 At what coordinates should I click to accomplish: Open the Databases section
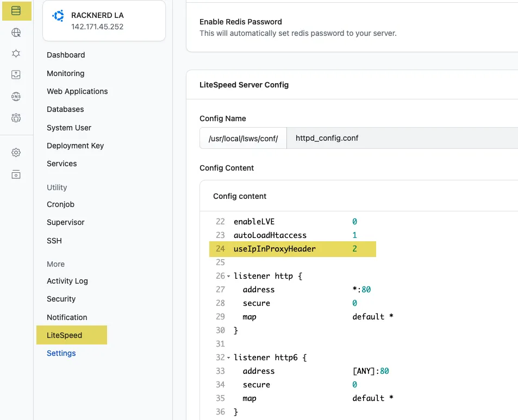(x=65, y=109)
